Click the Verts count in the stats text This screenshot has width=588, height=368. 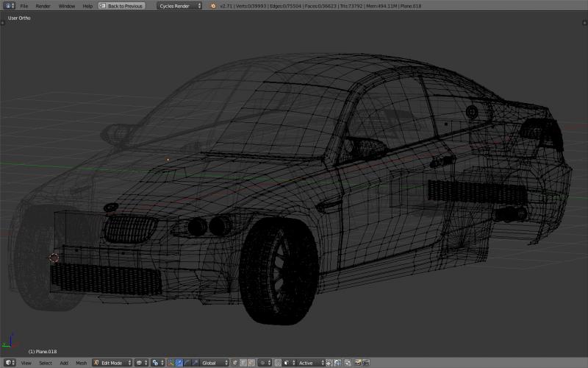click(251, 6)
